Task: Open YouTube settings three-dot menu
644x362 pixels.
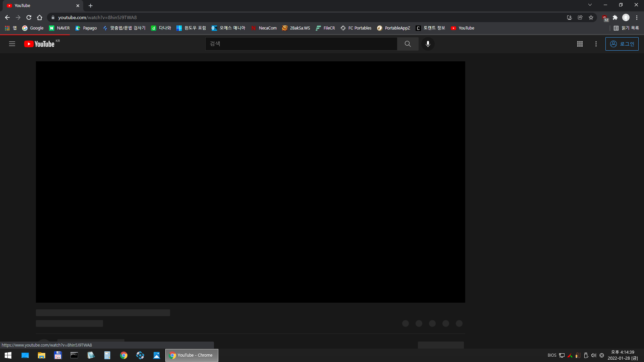Action: (596, 44)
